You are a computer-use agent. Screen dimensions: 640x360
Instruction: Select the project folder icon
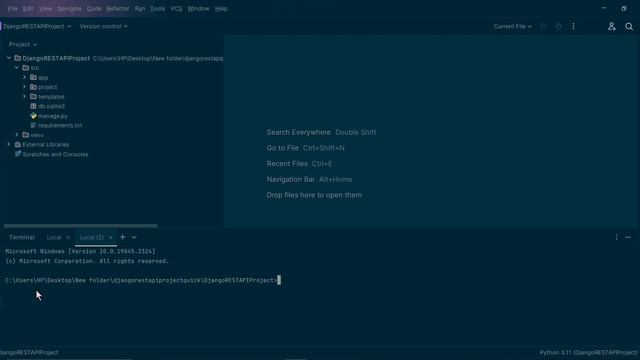pos(33,87)
